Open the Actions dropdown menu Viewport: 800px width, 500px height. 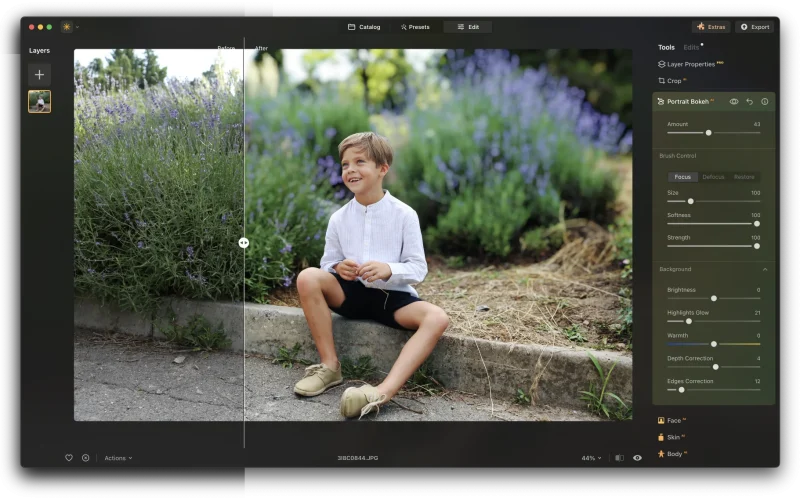[x=118, y=458]
